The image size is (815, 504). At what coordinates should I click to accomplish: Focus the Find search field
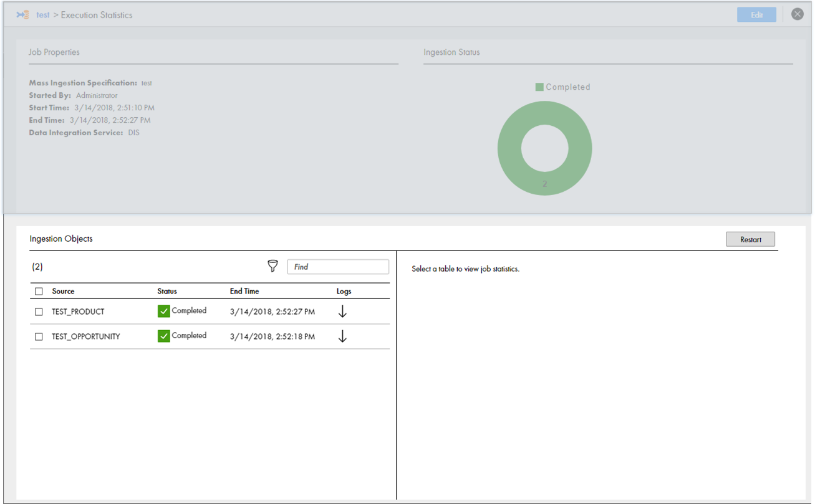point(338,267)
